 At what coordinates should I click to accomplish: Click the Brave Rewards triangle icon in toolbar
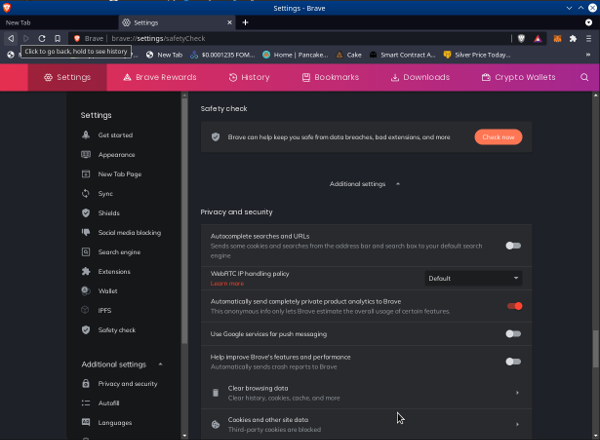coord(538,38)
